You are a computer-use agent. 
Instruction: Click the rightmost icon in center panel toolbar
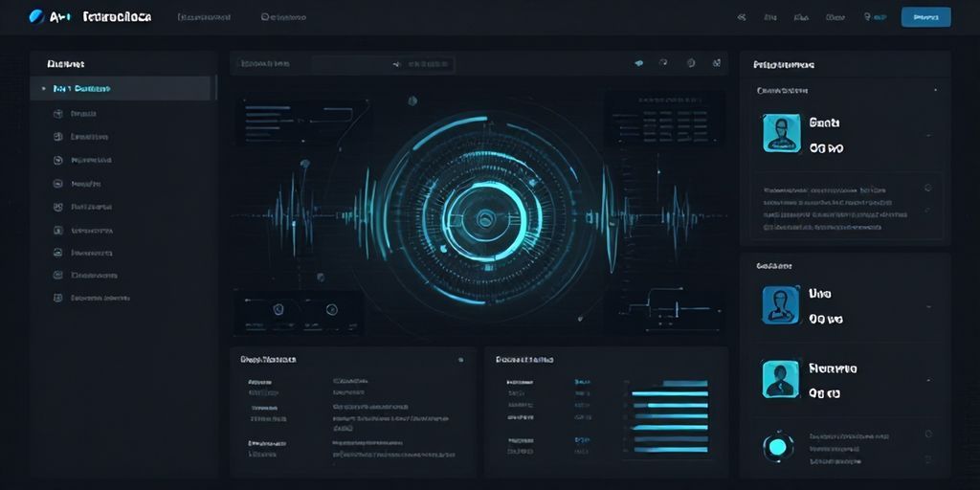[716, 63]
